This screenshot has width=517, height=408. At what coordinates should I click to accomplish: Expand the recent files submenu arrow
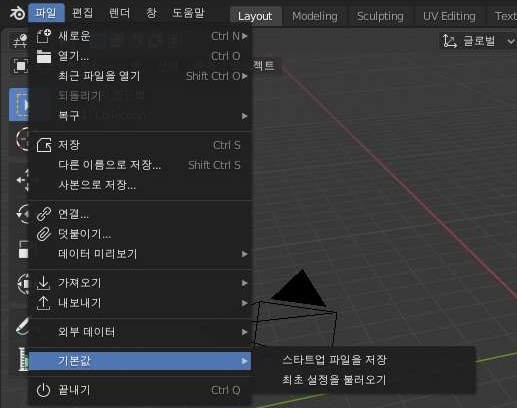[245, 76]
